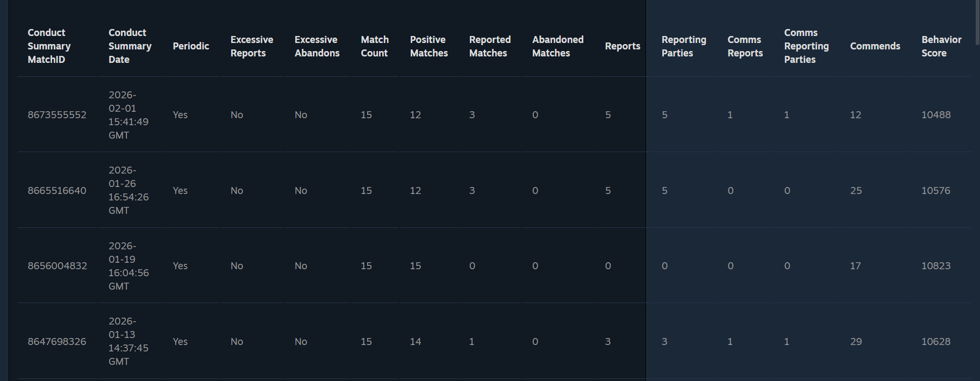This screenshot has height=381, width=980.
Task: Click the Behavior Score column header
Action: (941, 46)
